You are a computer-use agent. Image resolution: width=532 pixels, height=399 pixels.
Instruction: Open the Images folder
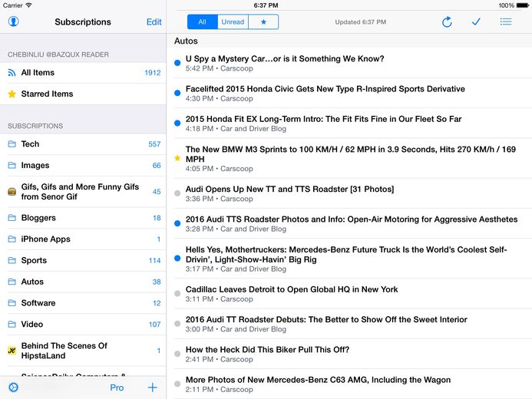84,166
